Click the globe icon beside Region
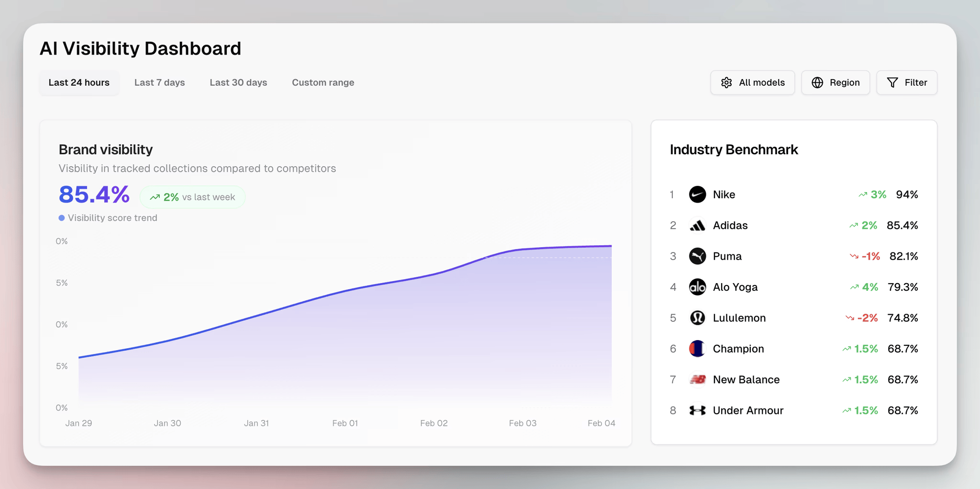The image size is (980, 489). pos(818,82)
